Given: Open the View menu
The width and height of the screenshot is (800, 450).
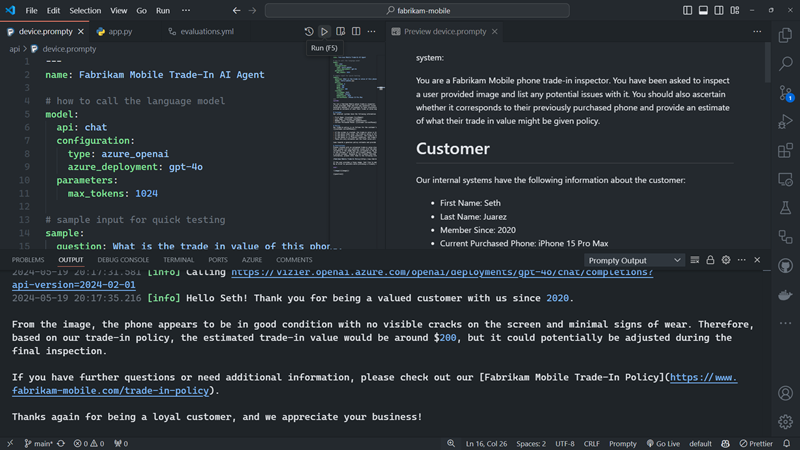Looking at the screenshot, I should (118, 10).
